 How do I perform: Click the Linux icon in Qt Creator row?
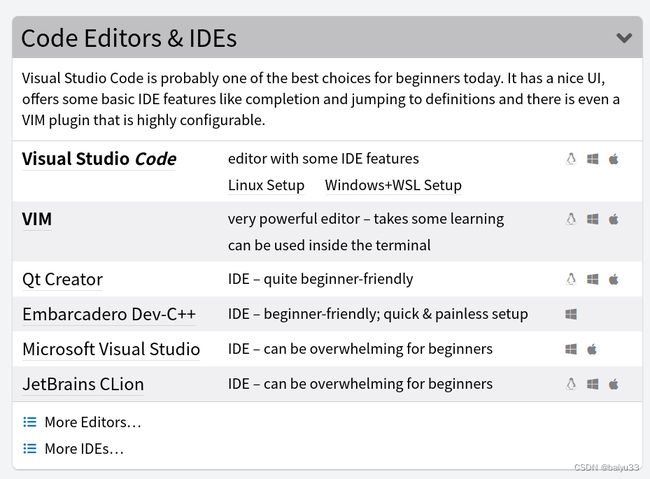pos(571,279)
